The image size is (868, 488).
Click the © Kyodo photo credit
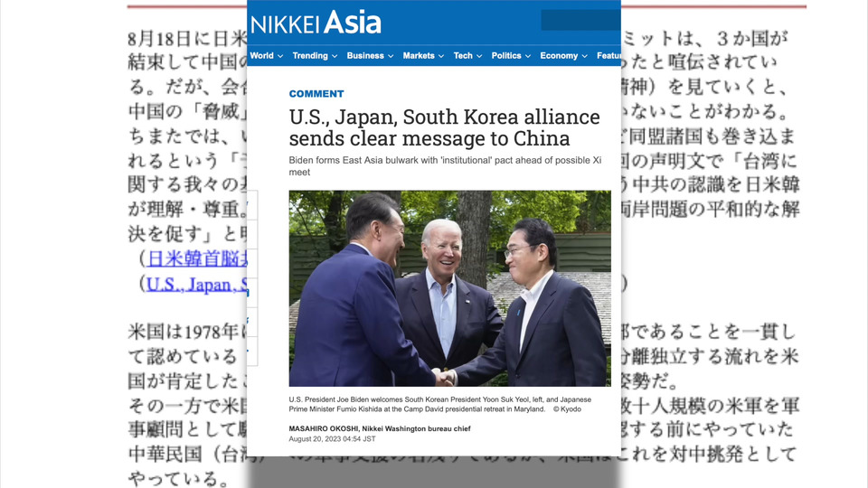coord(567,409)
